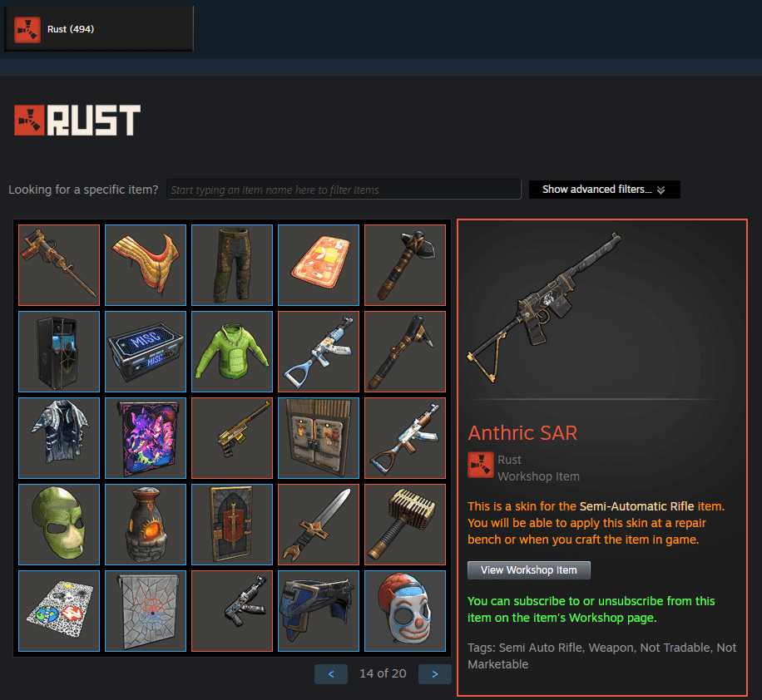Click the Rust icon beside Workshop Item
Image resolution: width=762 pixels, height=700 pixels.
click(481, 466)
